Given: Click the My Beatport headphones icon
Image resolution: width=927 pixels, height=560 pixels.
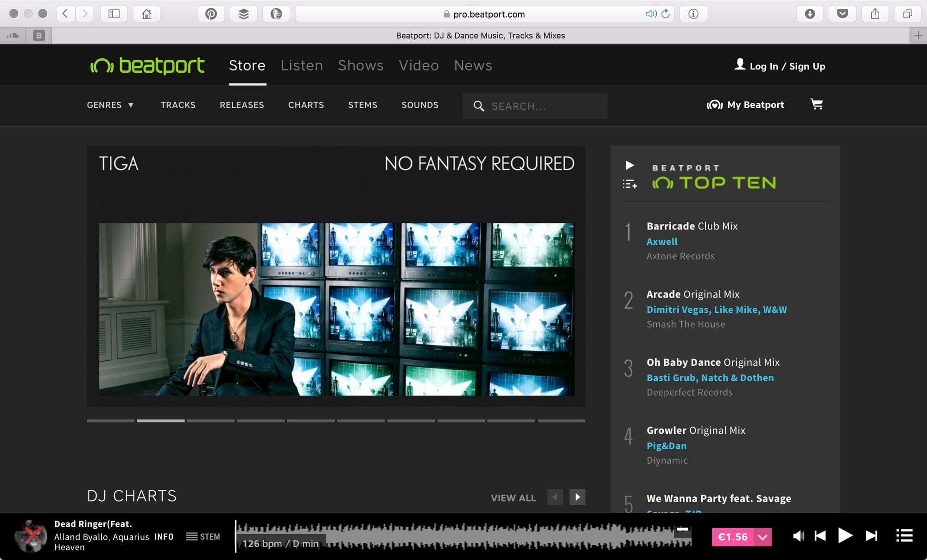Looking at the screenshot, I should pyautogui.click(x=714, y=105).
